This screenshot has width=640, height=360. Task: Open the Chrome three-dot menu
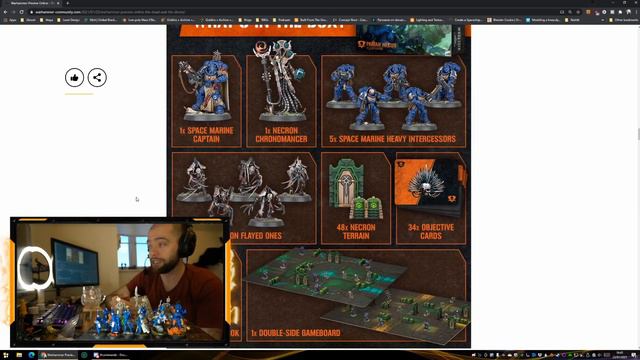click(636, 12)
